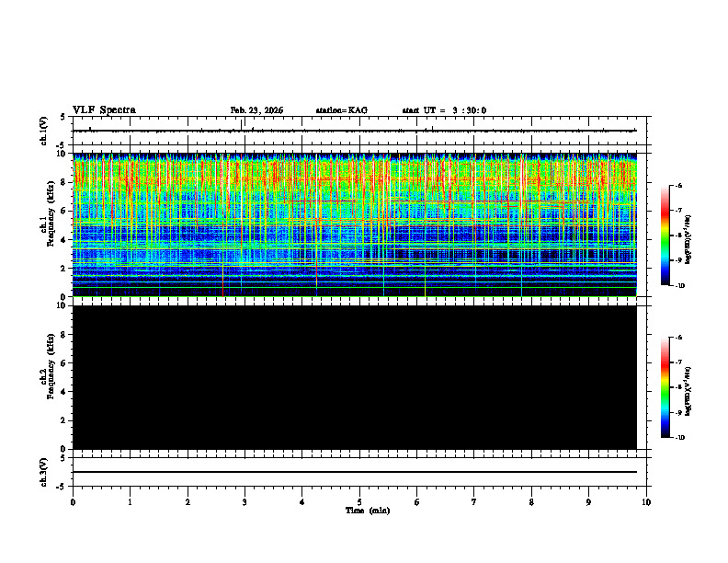Click the ch.1 colorbar log(PSD) label
This screenshot has height=563, width=728.
pos(688,239)
